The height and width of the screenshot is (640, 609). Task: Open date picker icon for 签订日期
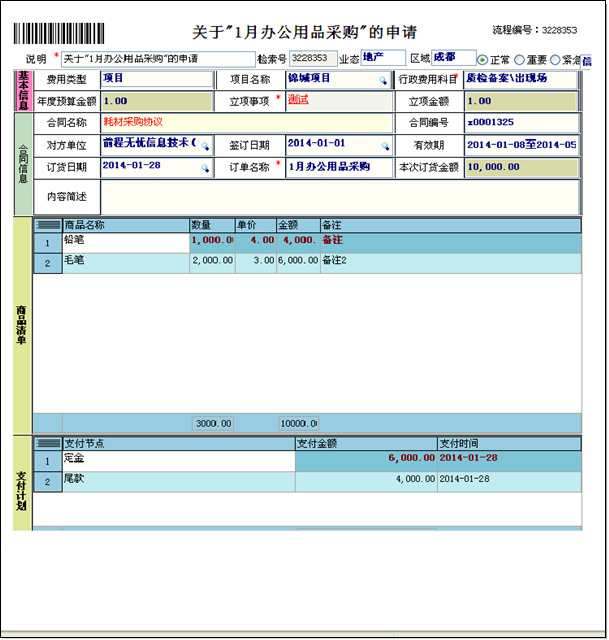click(x=385, y=146)
